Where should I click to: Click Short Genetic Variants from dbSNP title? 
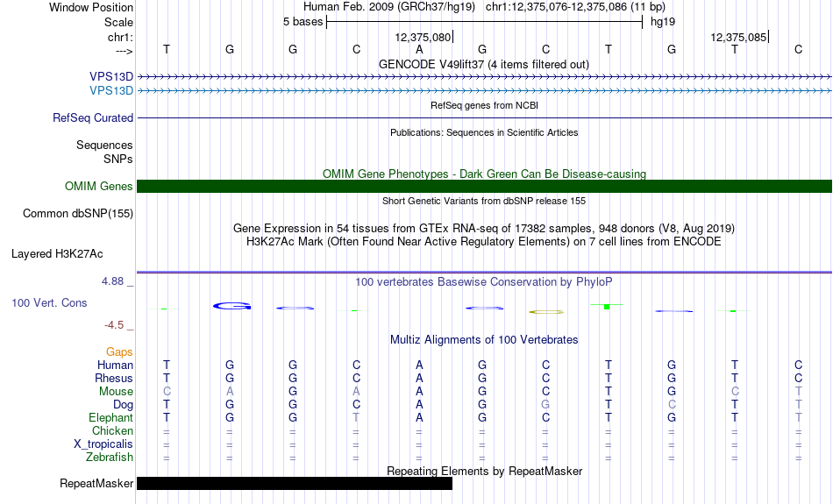484,201
